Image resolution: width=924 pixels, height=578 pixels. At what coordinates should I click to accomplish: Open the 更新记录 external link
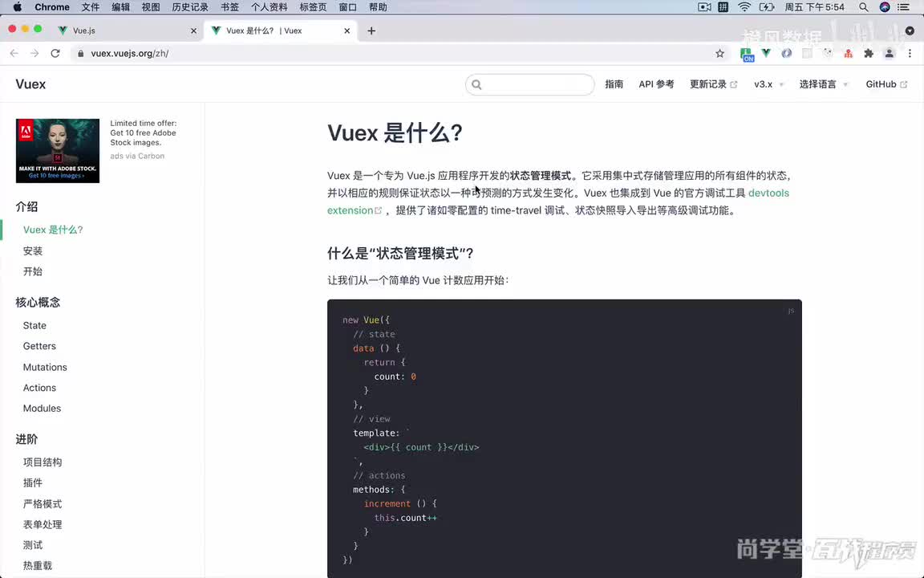pyautogui.click(x=713, y=84)
